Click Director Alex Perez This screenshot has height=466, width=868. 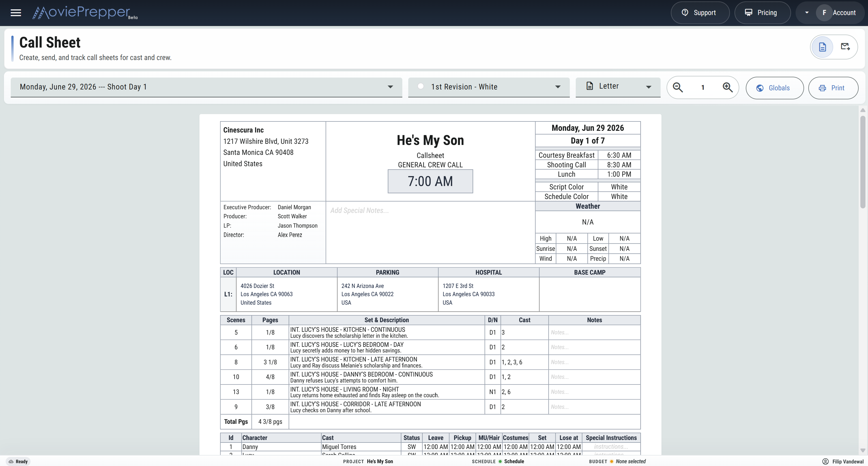click(290, 235)
